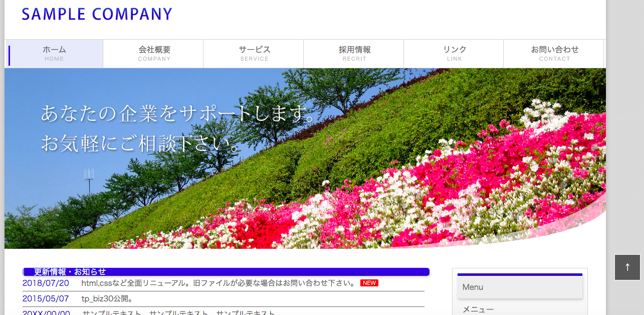Click the 更新情報・お知らせ heading bar
This screenshot has width=644, height=315.
226,272
